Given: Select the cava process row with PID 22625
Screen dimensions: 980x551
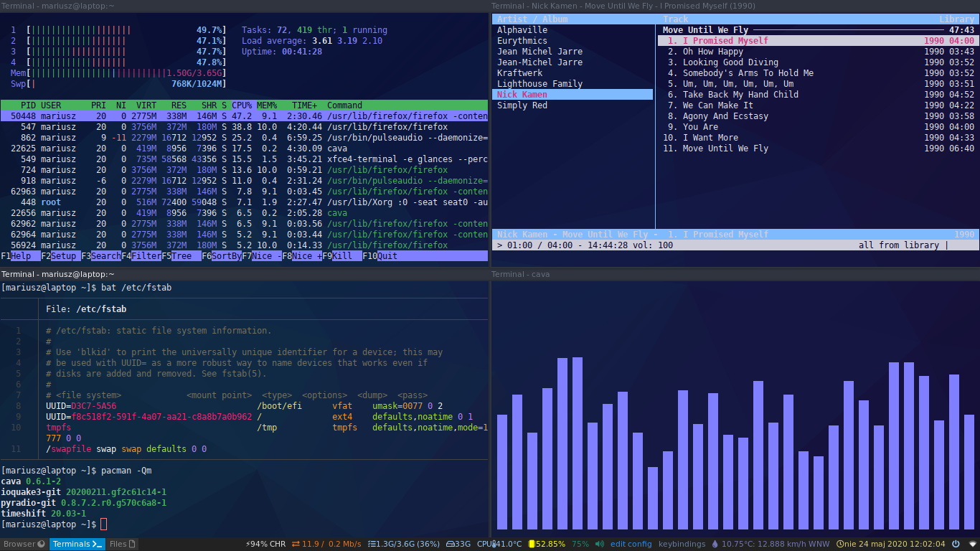Looking at the screenshot, I should [x=244, y=149].
